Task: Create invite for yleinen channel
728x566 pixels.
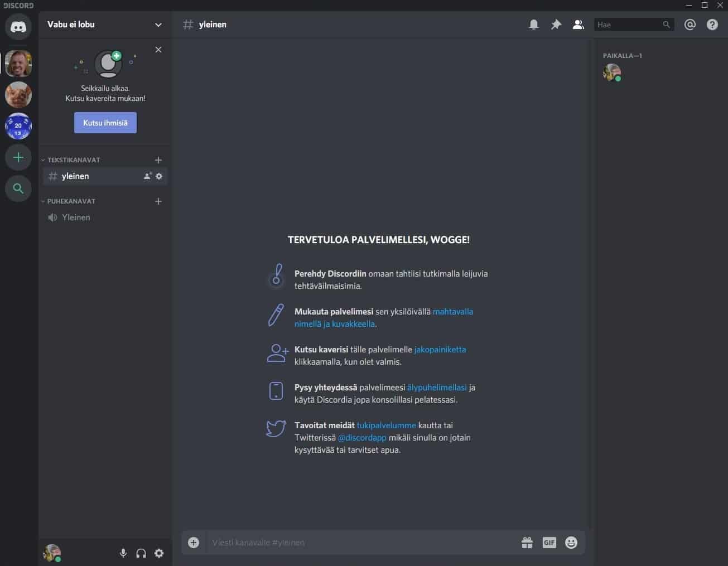Action: click(148, 176)
